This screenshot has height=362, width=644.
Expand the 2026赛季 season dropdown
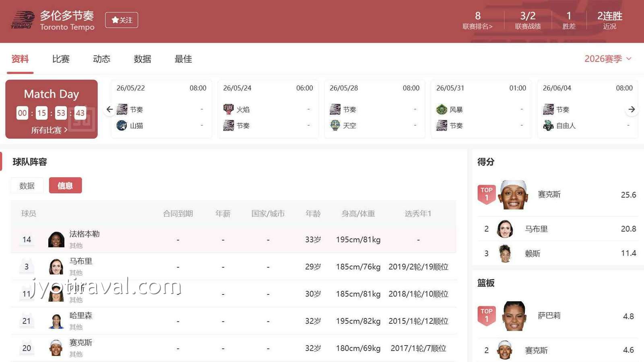point(608,59)
